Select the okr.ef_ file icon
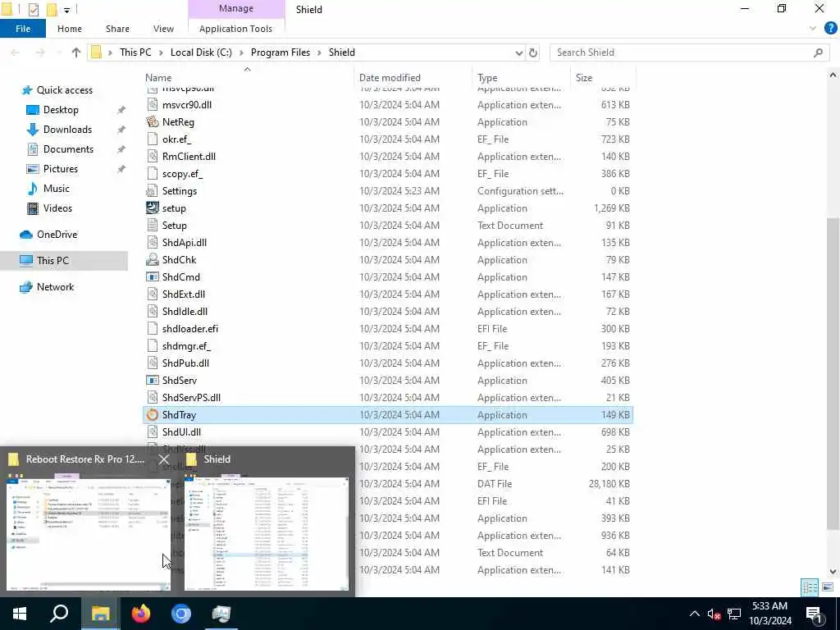The image size is (840, 630). pyautogui.click(x=153, y=139)
